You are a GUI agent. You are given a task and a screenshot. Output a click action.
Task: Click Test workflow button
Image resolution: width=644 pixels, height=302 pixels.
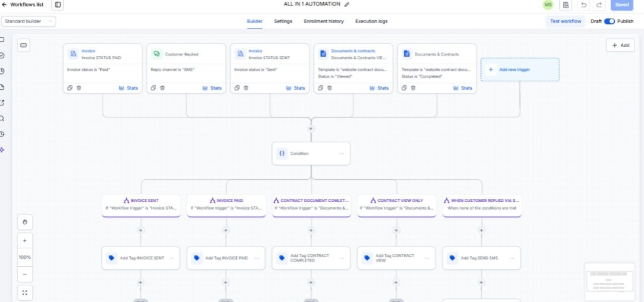(x=565, y=21)
